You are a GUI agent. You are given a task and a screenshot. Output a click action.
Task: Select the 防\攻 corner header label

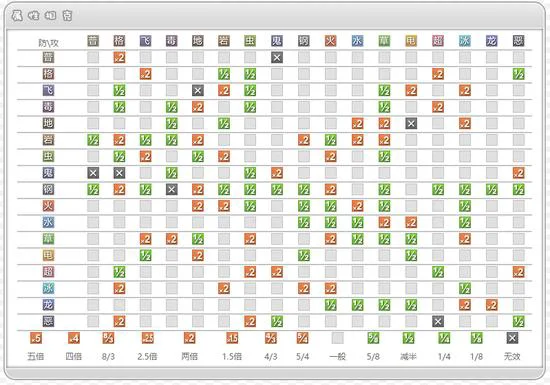[x=48, y=43]
